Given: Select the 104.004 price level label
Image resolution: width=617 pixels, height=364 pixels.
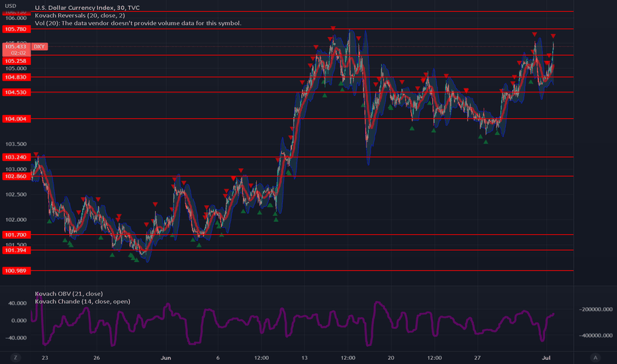Looking at the screenshot, I should (x=16, y=119).
